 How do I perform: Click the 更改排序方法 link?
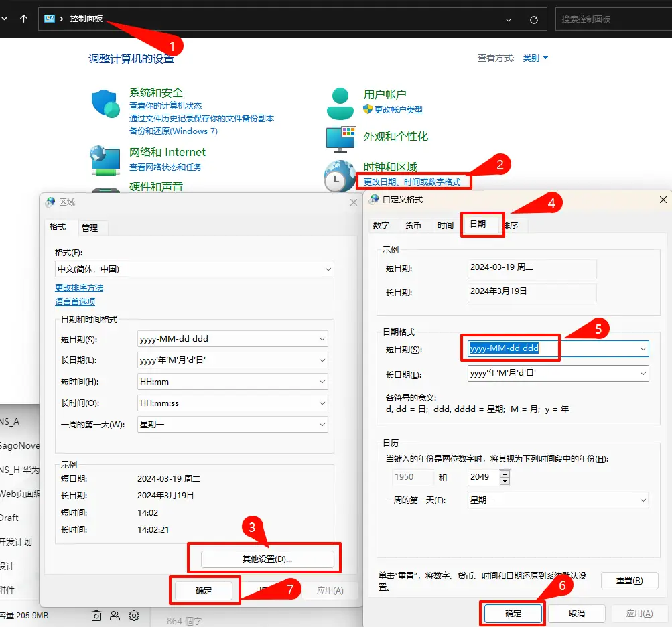point(78,287)
